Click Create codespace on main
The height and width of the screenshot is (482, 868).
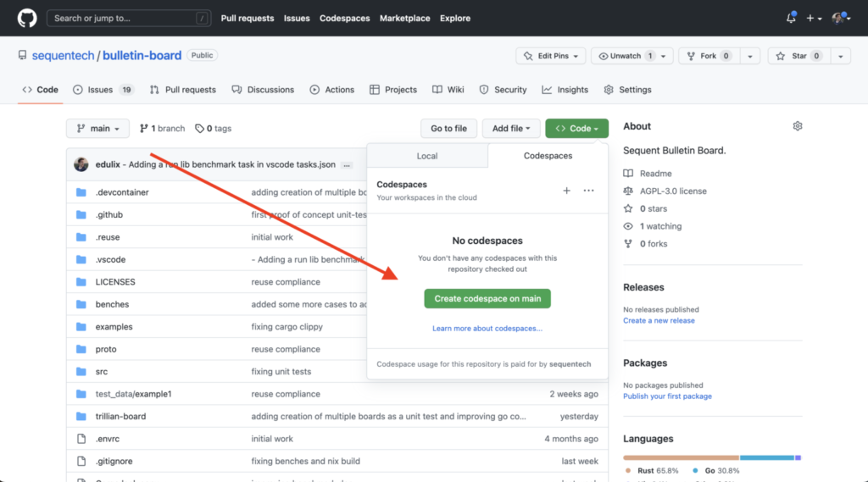coord(487,299)
